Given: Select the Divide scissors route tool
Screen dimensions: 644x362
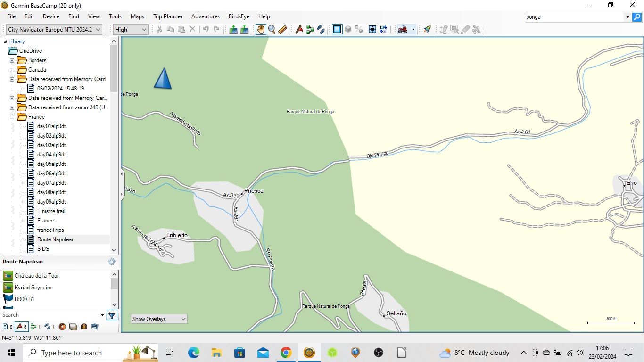Looking at the screenshot, I should click(x=477, y=29).
